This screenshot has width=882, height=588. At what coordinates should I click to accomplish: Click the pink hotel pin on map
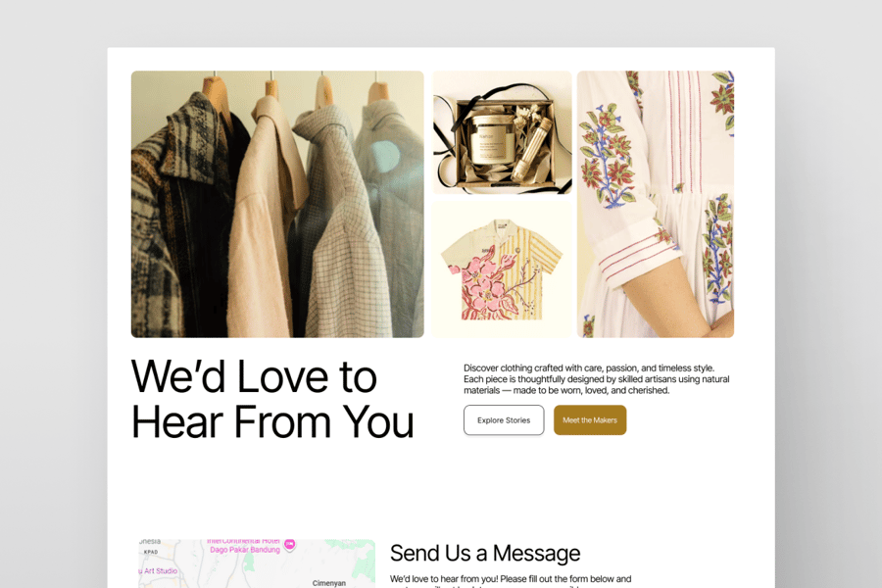tap(290, 544)
